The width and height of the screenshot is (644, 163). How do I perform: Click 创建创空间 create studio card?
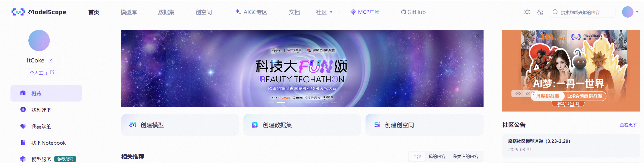coord(424,125)
